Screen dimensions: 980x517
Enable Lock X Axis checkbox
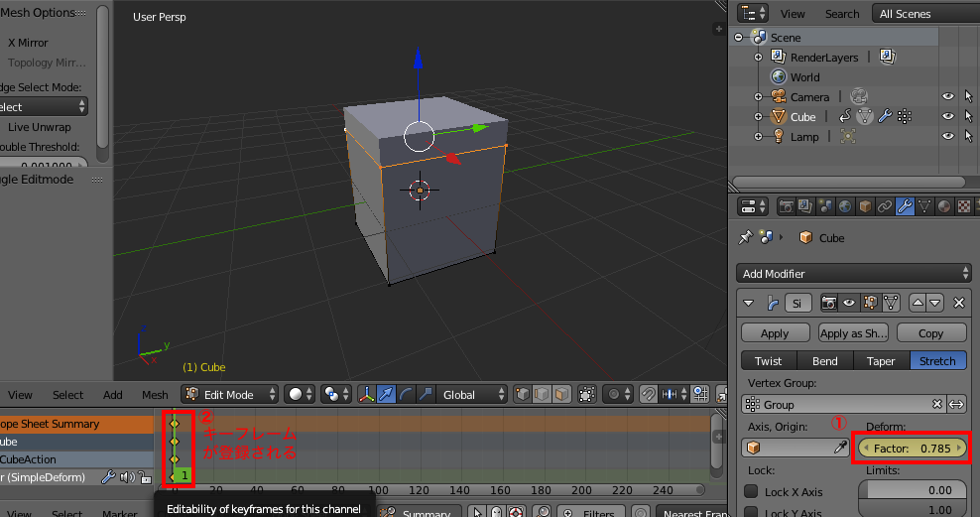(751, 492)
